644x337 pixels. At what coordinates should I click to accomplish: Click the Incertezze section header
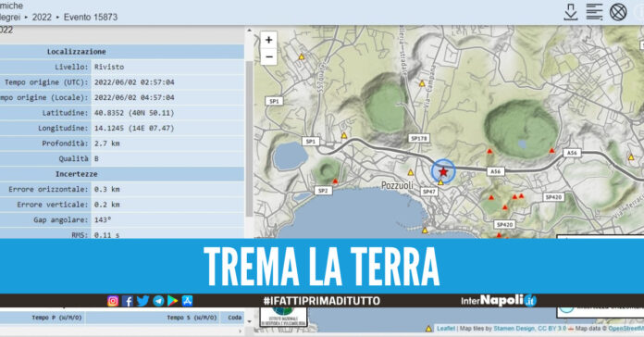[77, 174]
